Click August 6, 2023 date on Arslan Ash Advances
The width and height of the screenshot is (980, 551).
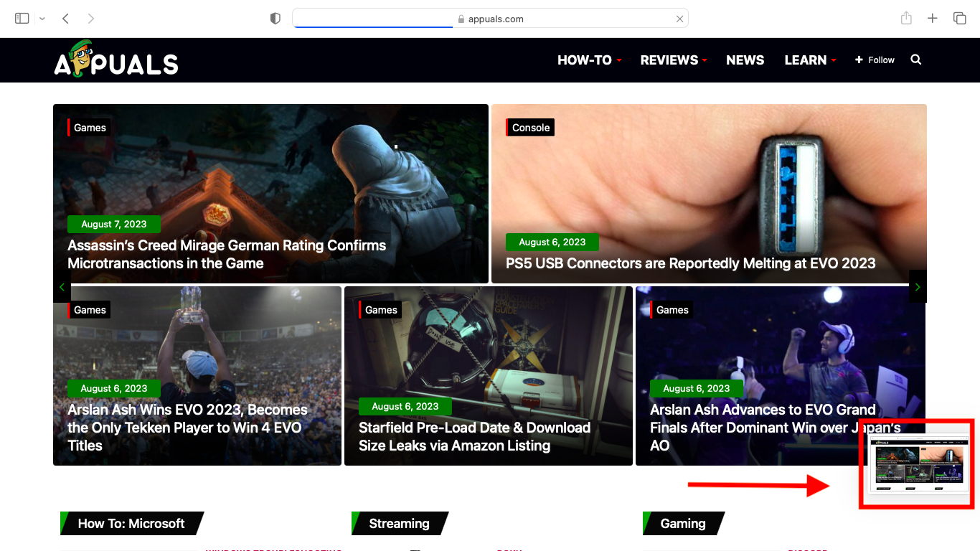pos(697,389)
